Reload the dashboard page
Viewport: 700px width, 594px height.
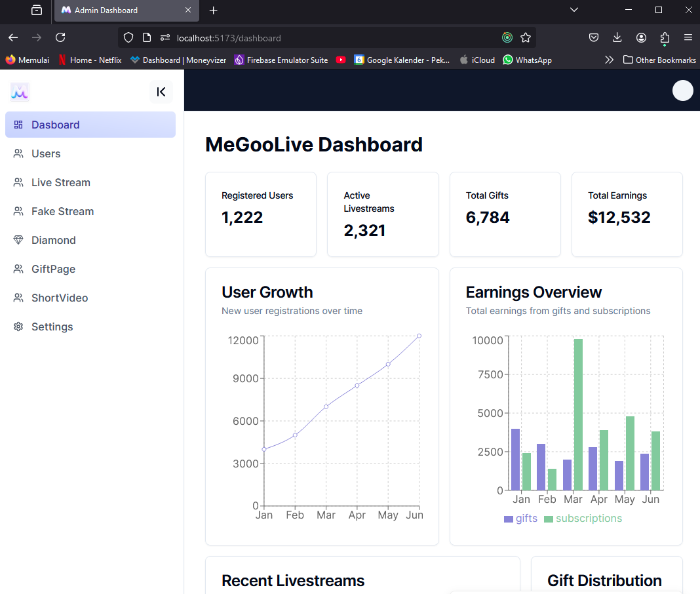click(x=60, y=37)
